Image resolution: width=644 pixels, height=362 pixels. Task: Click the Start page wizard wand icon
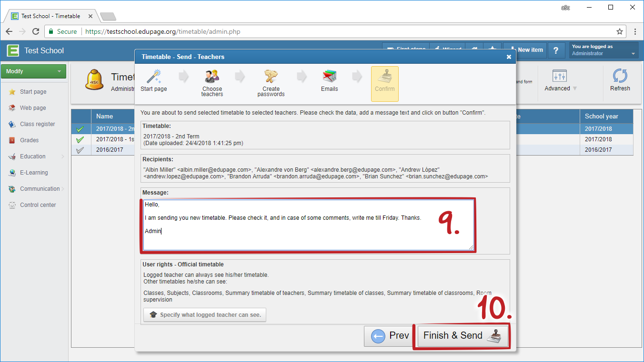(x=154, y=76)
